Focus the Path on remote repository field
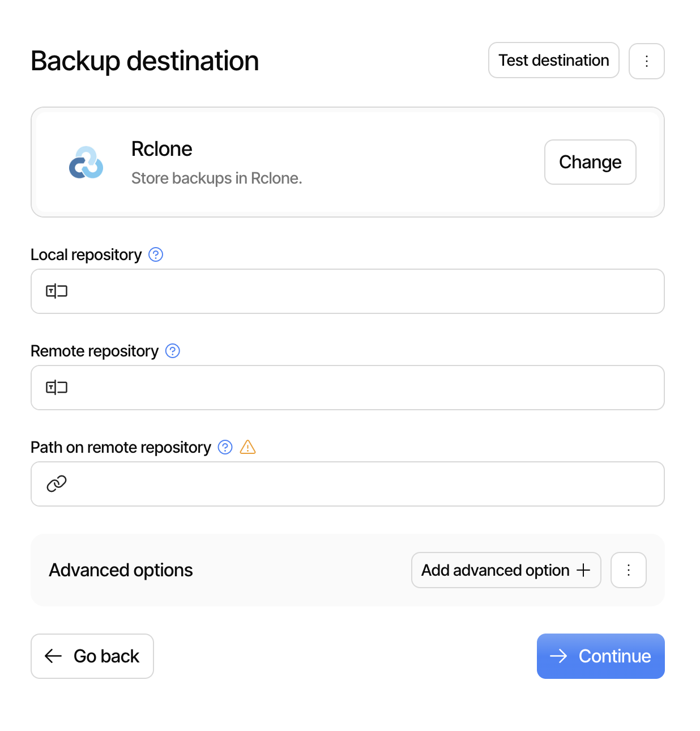Image resolution: width=700 pixels, height=731 pixels. point(362,484)
